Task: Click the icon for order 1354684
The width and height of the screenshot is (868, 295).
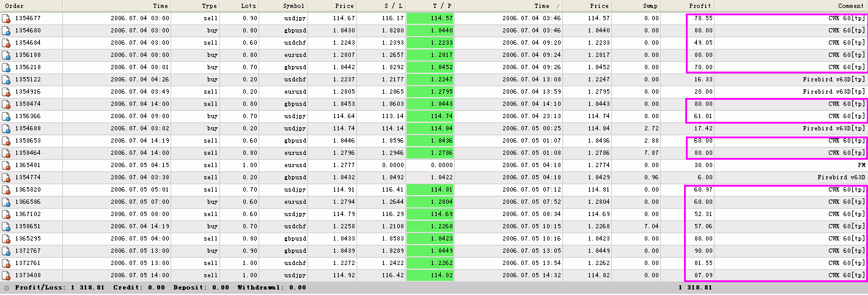Action: point(6,43)
